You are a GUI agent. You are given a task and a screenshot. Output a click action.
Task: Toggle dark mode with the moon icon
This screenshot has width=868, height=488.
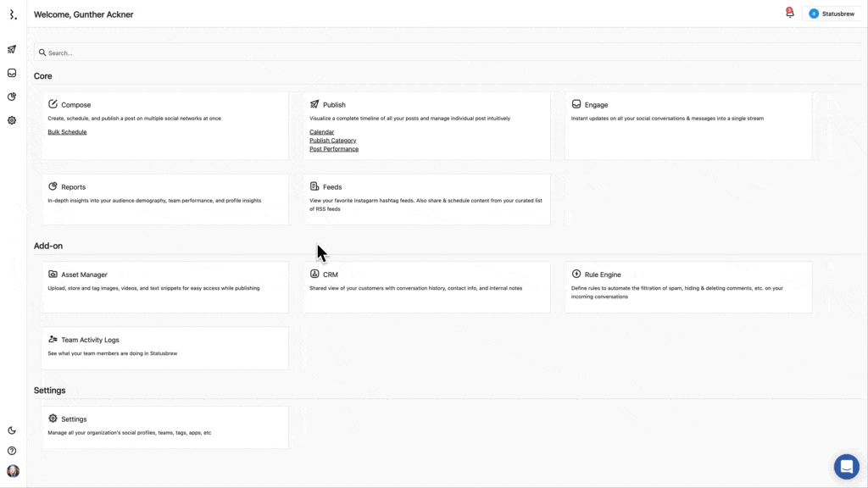pos(11,430)
